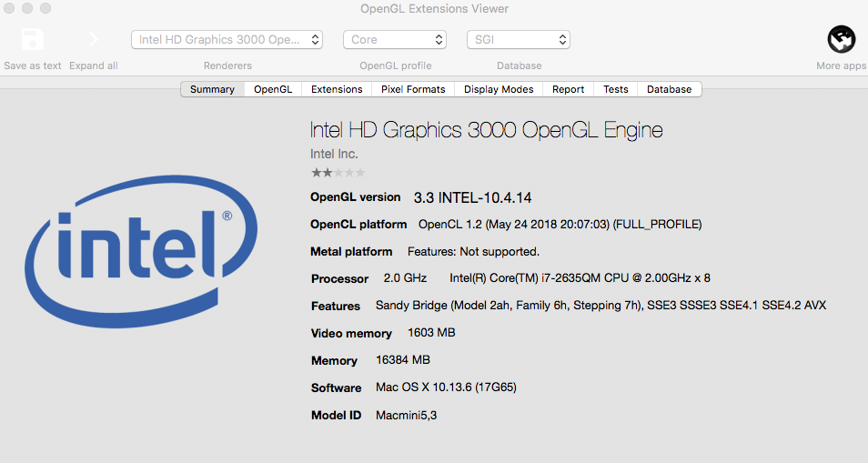868x463 pixels.
Task: Click the processor speed value 2.0 GHz
Action: (405, 278)
